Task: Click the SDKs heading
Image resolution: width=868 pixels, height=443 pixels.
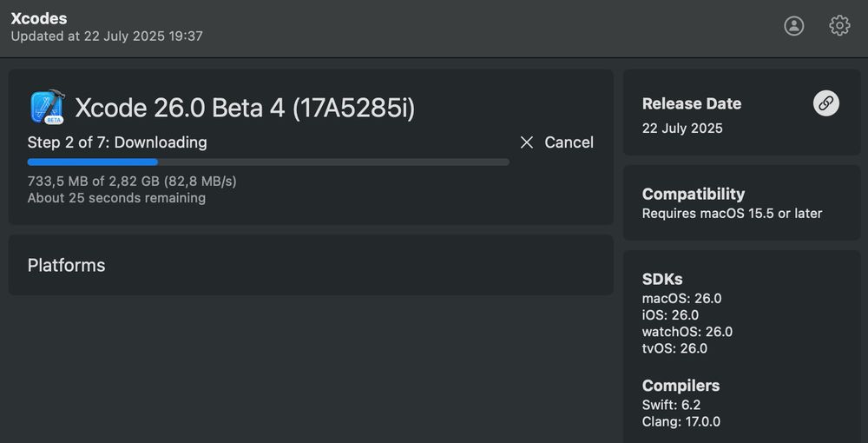Action: [662, 279]
